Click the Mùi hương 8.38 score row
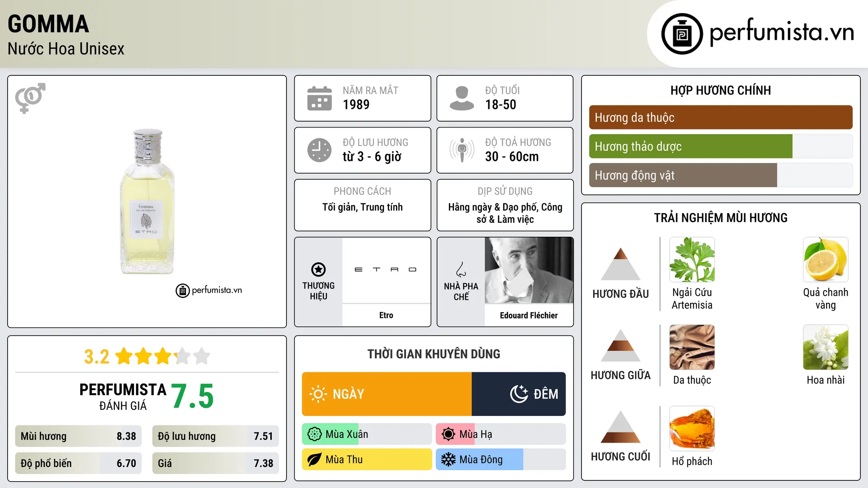This screenshot has width=868, height=488. (x=78, y=436)
